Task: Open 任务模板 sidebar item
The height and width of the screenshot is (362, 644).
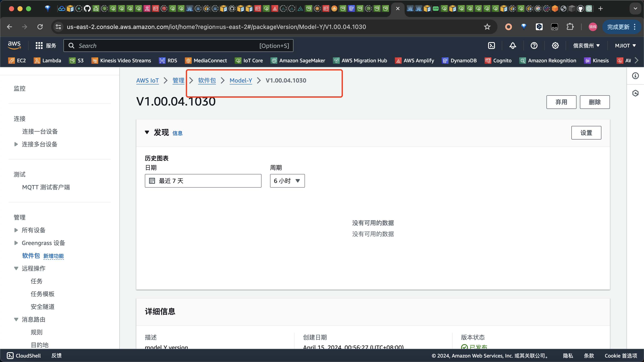Action: coord(43,294)
